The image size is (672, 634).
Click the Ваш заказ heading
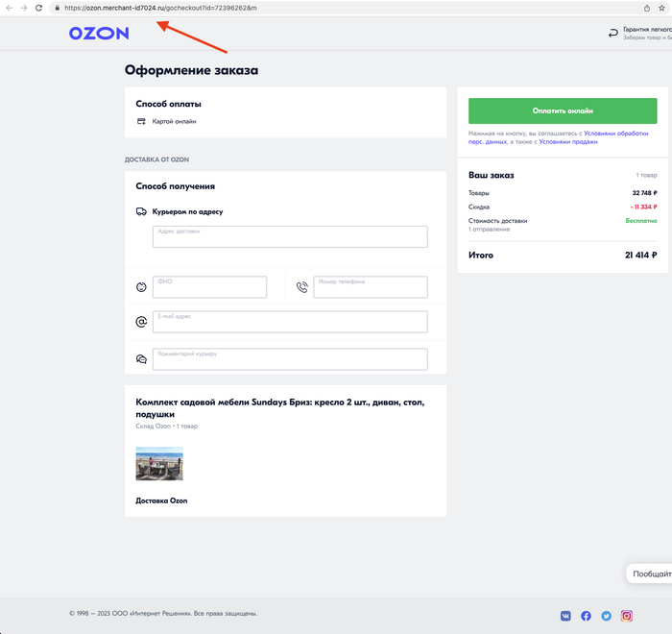(x=492, y=175)
